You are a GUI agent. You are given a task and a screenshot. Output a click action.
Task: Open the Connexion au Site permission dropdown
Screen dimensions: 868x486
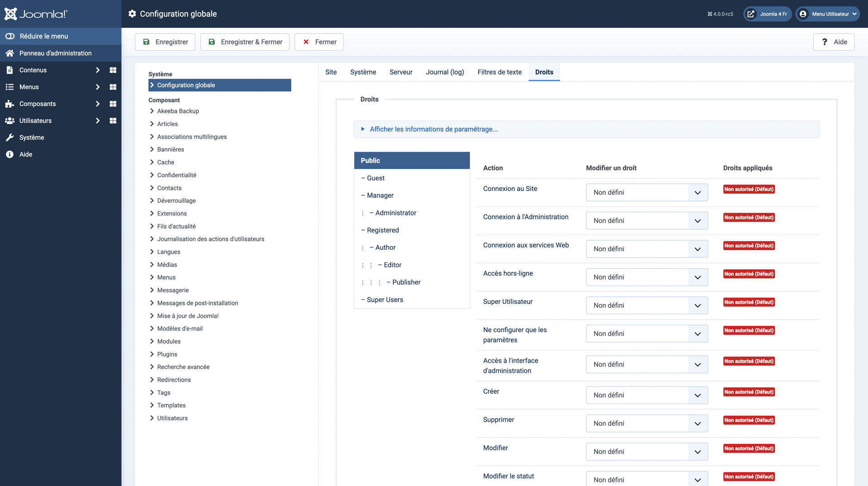point(647,192)
